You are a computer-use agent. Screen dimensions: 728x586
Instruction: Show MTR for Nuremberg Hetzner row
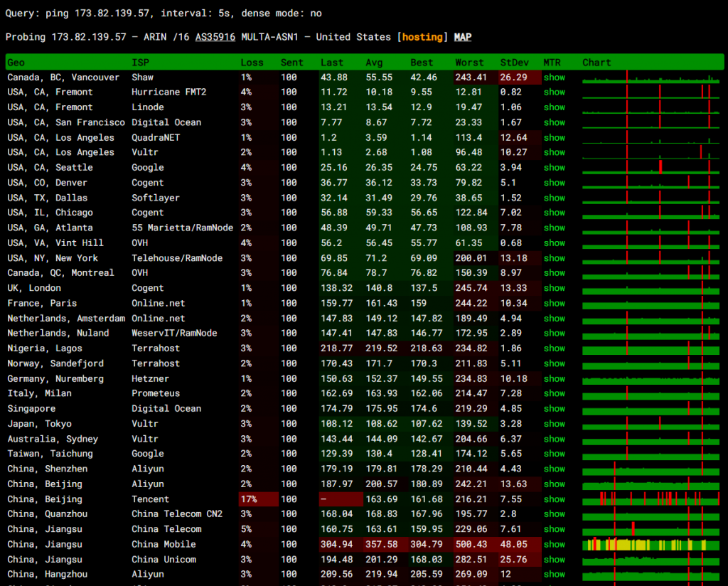click(x=555, y=379)
